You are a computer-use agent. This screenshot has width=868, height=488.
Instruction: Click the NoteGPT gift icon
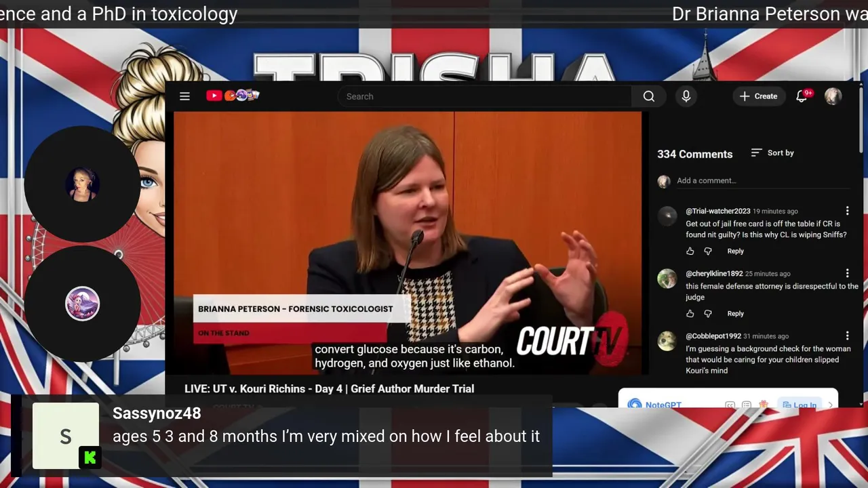coord(764,405)
